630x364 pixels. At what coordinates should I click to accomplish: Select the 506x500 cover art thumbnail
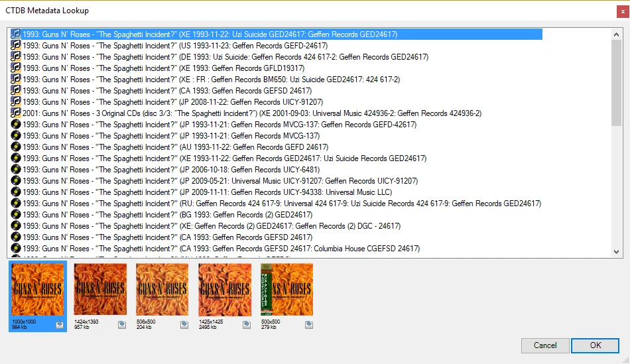tap(162, 289)
